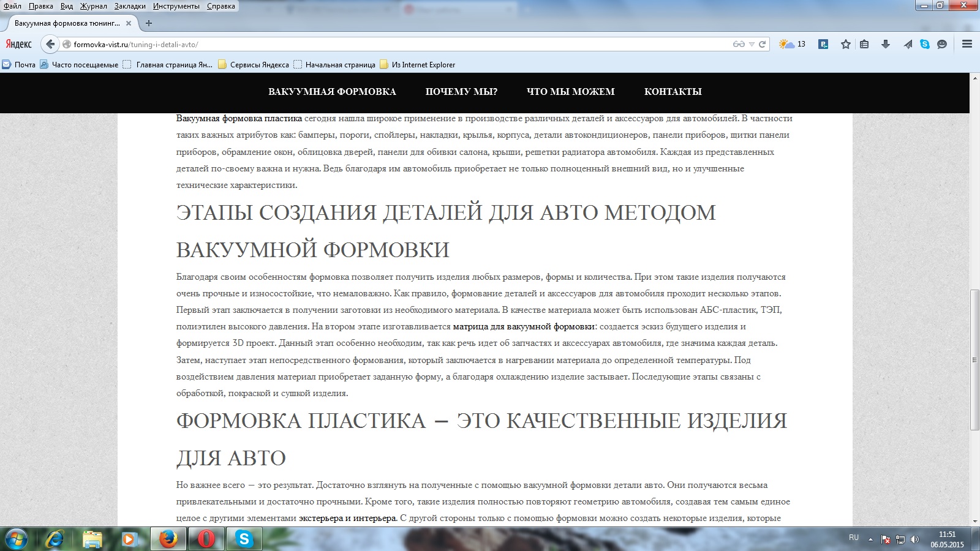Viewport: 980px width, 551px height.
Task: Open the volume speaker icon
Action: (914, 539)
